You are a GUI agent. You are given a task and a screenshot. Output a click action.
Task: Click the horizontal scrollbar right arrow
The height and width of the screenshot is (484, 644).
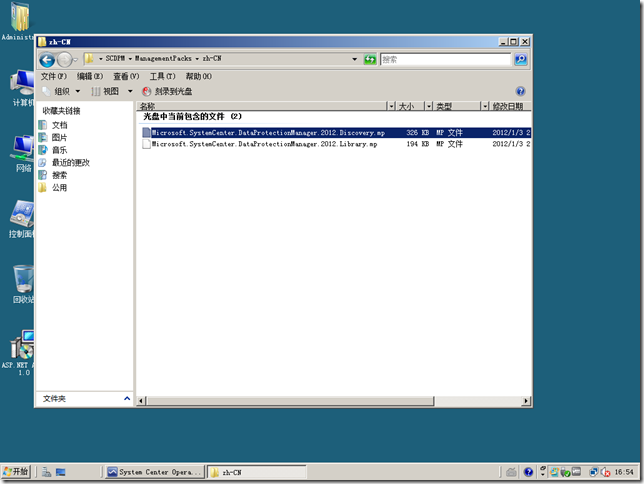pyautogui.click(x=526, y=401)
